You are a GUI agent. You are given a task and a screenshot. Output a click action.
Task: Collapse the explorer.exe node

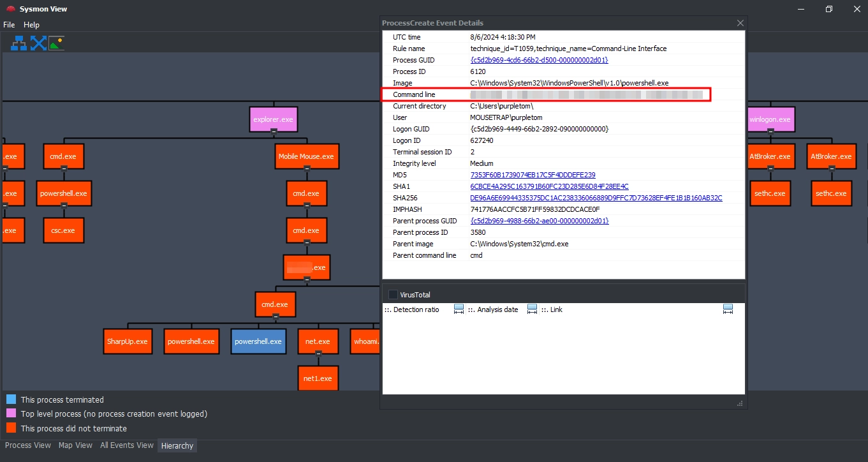click(274, 131)
